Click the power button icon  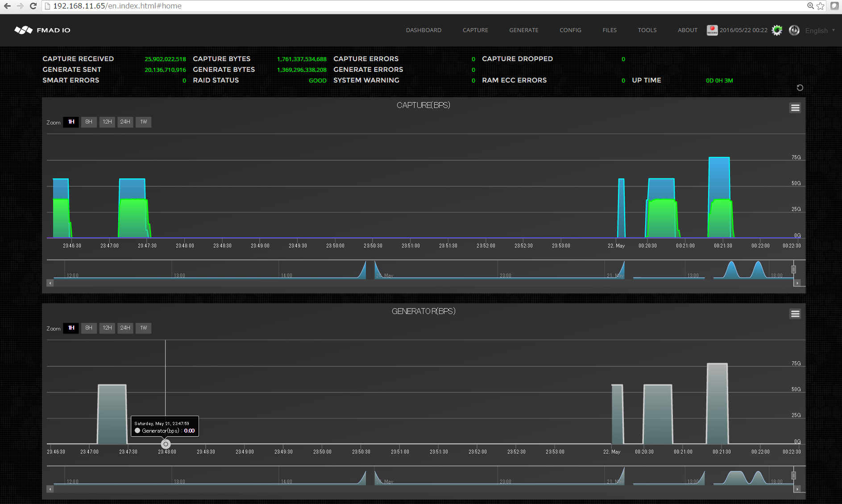[x=794, y=30]
